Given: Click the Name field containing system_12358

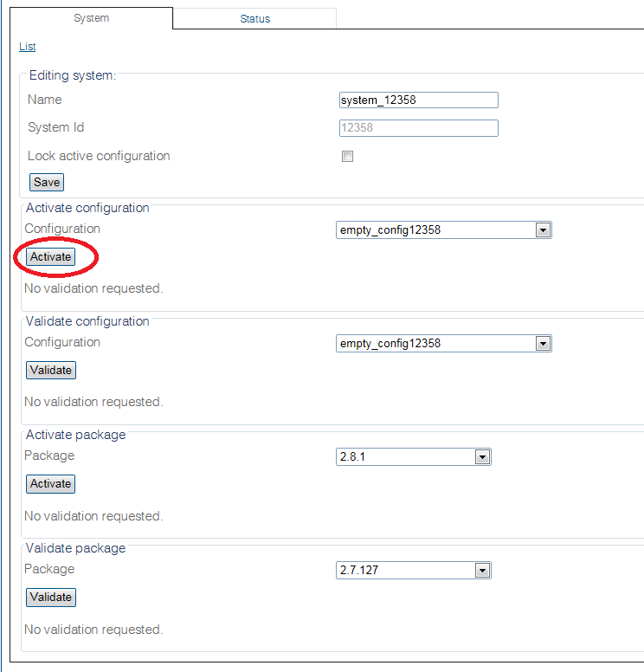Looking at the screenshot, I should 419,100.
